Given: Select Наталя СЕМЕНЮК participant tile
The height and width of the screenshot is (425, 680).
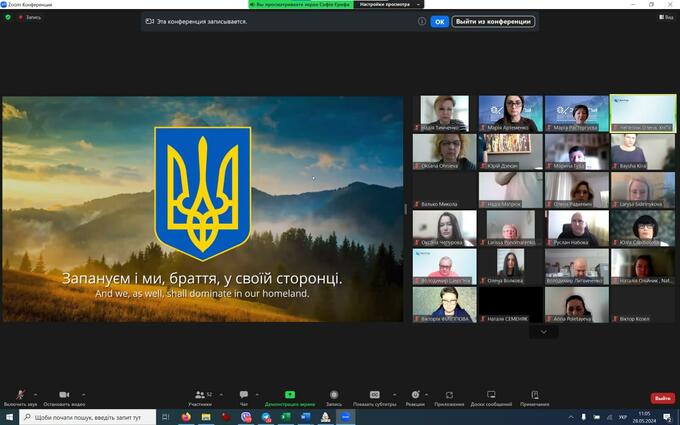Looking at the screenshot, I should click(x=510, y=304).
